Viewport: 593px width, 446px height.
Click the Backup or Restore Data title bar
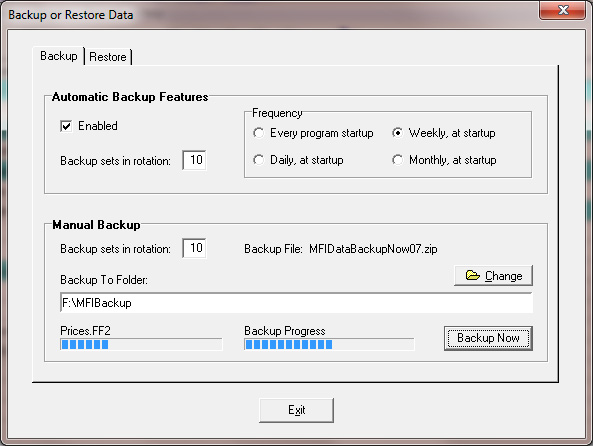265,14
